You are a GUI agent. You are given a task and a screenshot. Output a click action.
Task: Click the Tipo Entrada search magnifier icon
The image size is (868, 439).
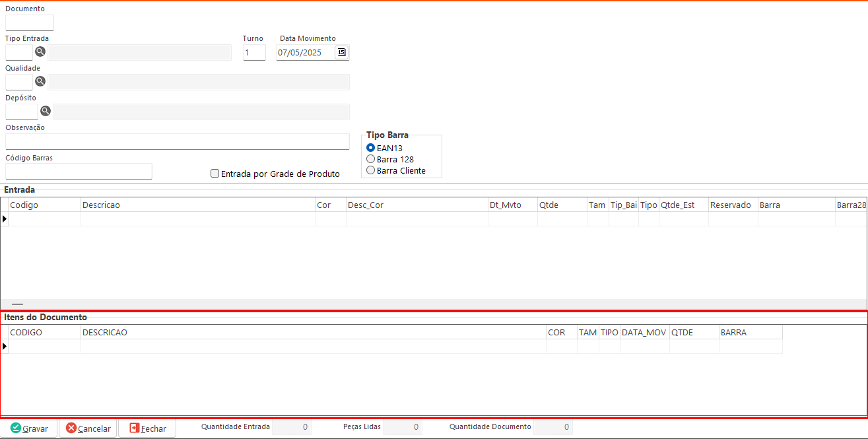click(40, 52)
